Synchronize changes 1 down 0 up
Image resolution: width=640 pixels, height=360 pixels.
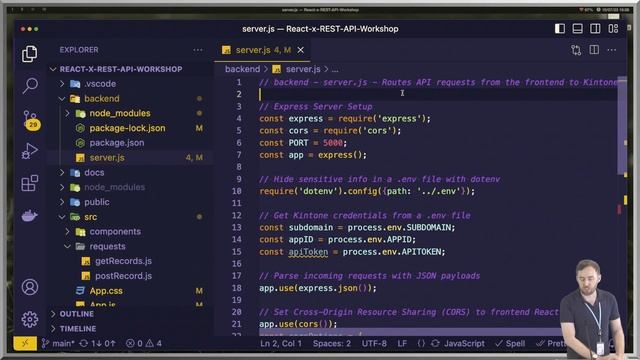[x=98, y=343]
